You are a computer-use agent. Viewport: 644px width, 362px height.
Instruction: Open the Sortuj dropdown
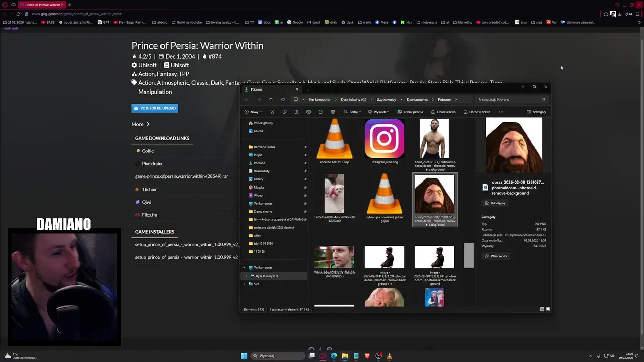click(x=352, y=112)
